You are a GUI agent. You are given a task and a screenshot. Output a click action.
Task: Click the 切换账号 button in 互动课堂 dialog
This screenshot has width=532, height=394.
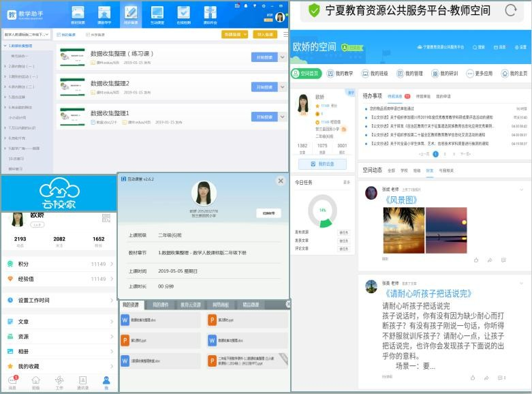point(268,213)
